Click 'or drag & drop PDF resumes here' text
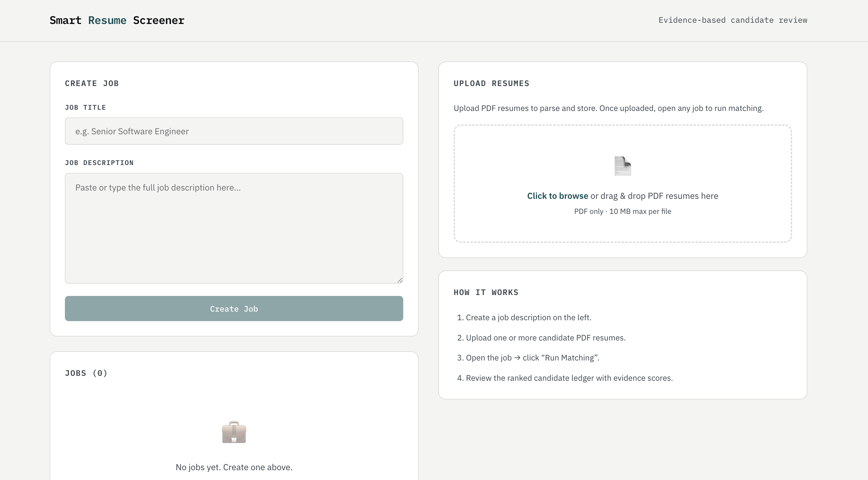This screenshot has height=480, width=868. [654, 196]
